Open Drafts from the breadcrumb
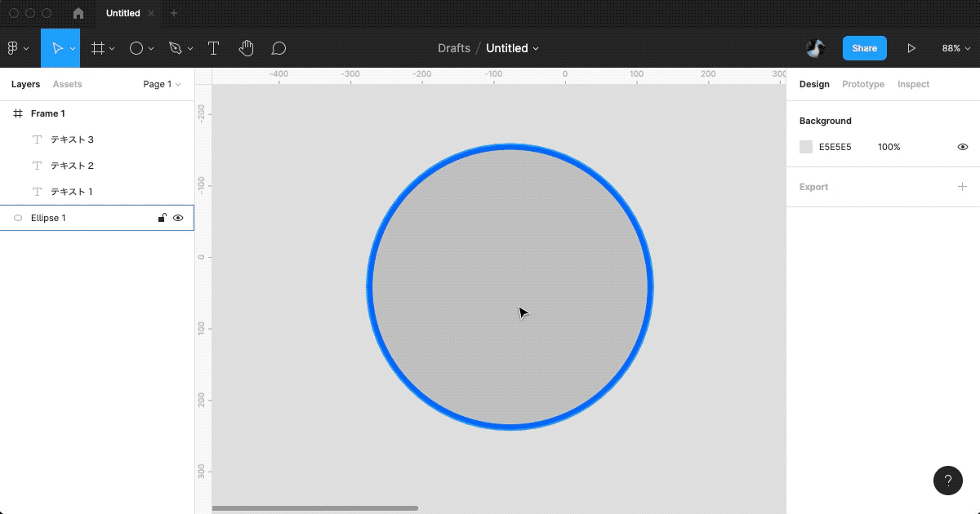 (x=454, y=48)
